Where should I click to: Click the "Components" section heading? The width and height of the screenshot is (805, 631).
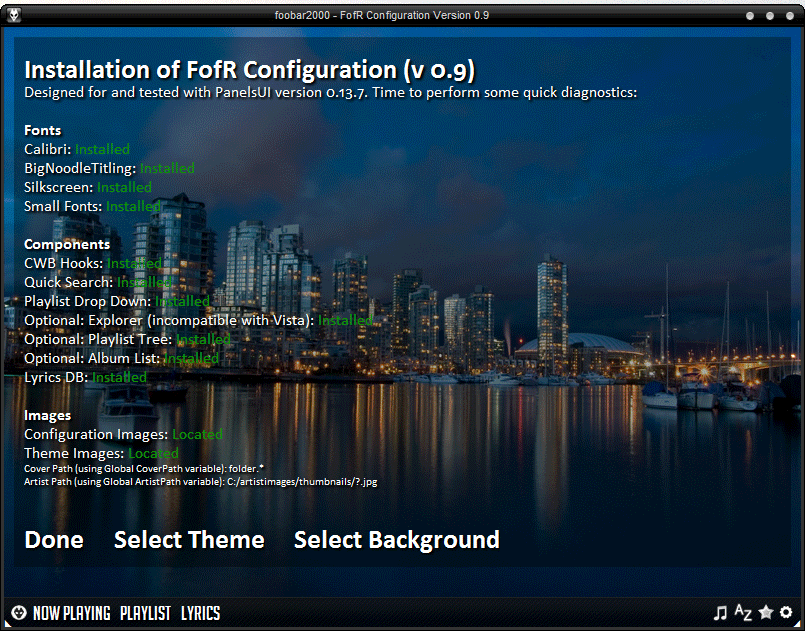(x=67, y=244)
